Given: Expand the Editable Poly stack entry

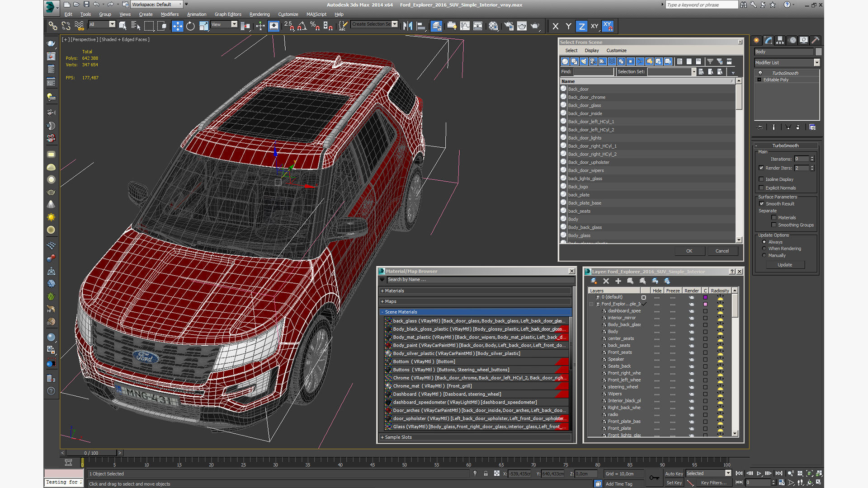Looking at the screenshot, I should (x=759, y=80).
